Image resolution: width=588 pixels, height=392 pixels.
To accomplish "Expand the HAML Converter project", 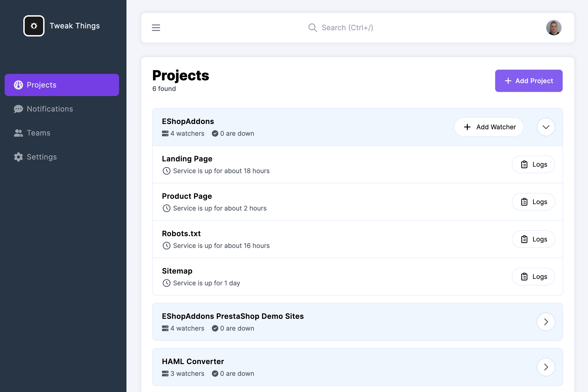I will [x=546, y=367].
